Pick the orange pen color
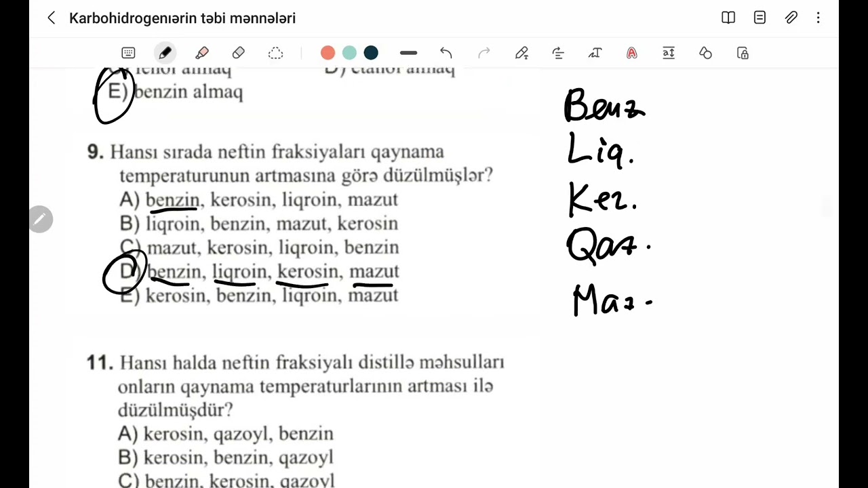 (x=328, y=53)
